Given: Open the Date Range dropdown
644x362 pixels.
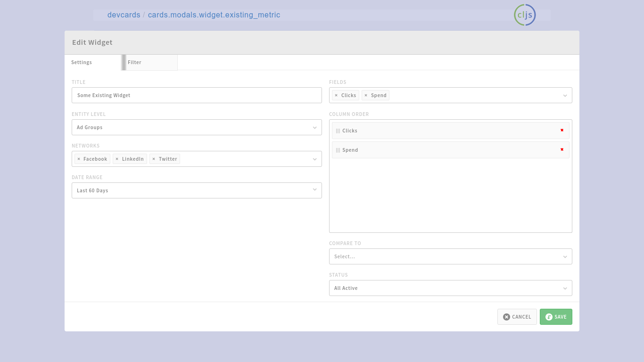Looking at the screenshot, I should tap(197, 190).
